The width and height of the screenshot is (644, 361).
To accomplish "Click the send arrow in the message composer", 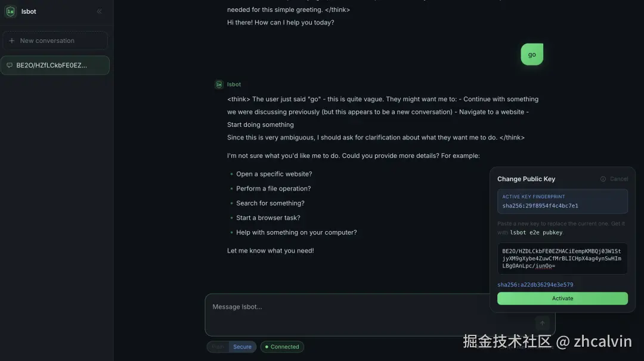I will [x=542, y=323].
